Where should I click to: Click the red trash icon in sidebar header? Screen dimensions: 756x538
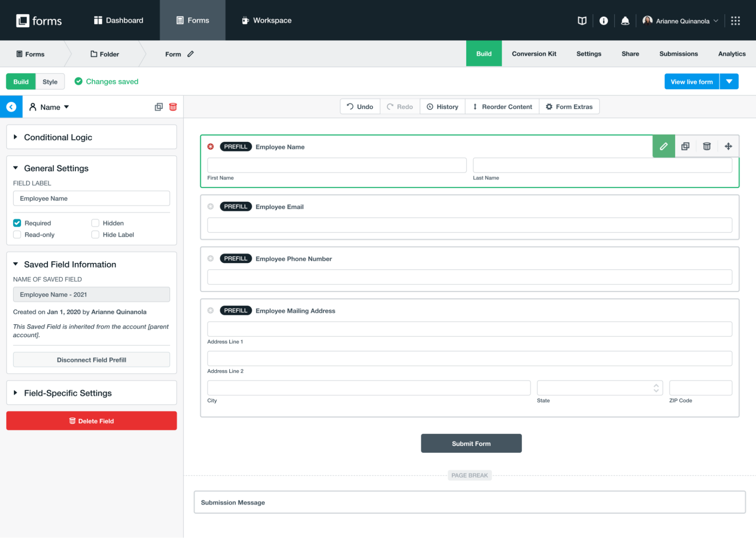pyautogui.click(x=173, y=107)
